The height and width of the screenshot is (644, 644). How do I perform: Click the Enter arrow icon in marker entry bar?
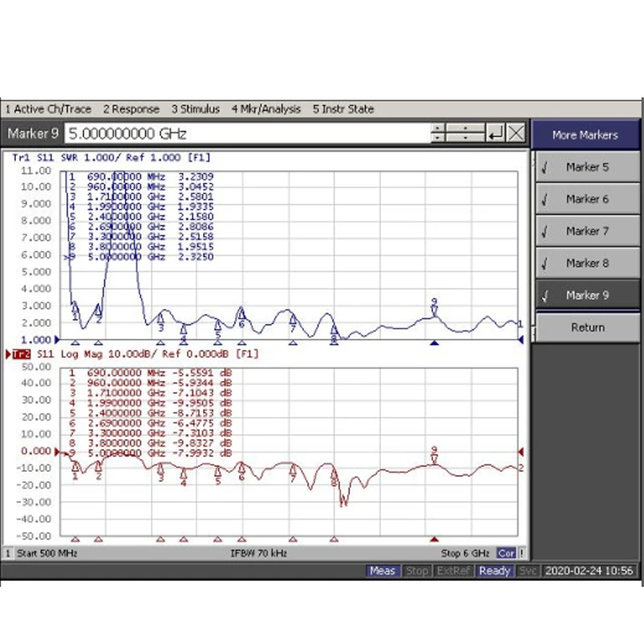(495, 133)
